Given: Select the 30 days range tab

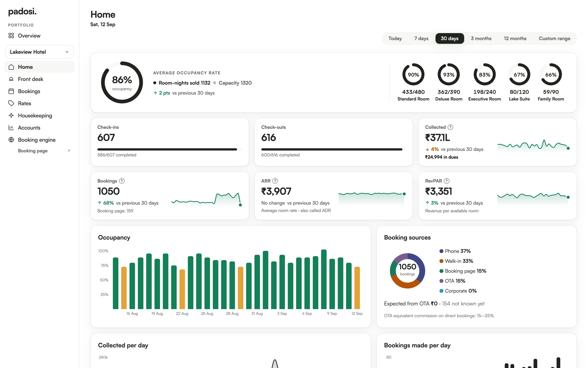Looking at the screenshot, I should pyautogui.click(x=450, y=38).
